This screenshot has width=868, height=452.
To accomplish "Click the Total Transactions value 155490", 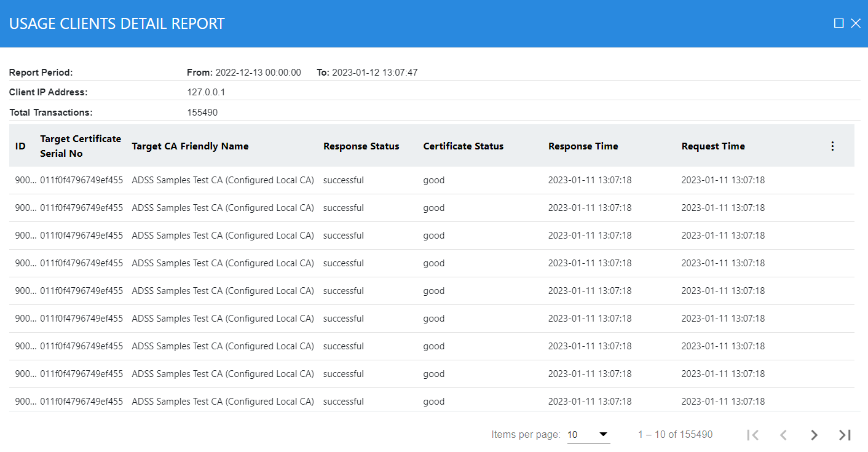I will (x=202, y=113).
